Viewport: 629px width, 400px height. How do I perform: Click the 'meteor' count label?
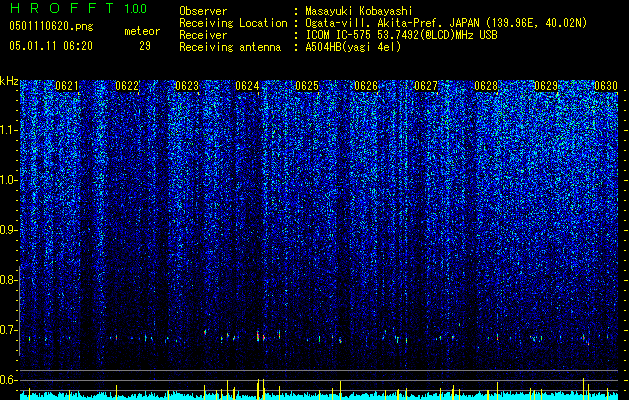pyautogui.click(x=142, y=31)
